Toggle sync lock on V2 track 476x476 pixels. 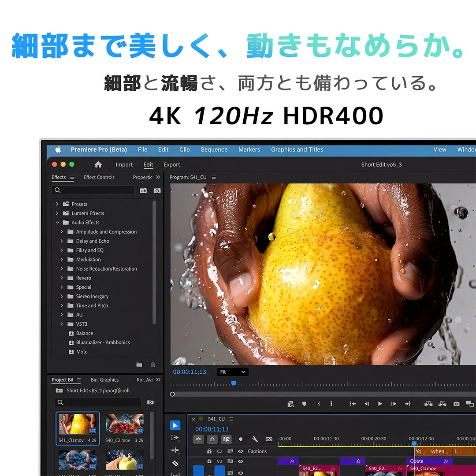(x=230, y=461)
